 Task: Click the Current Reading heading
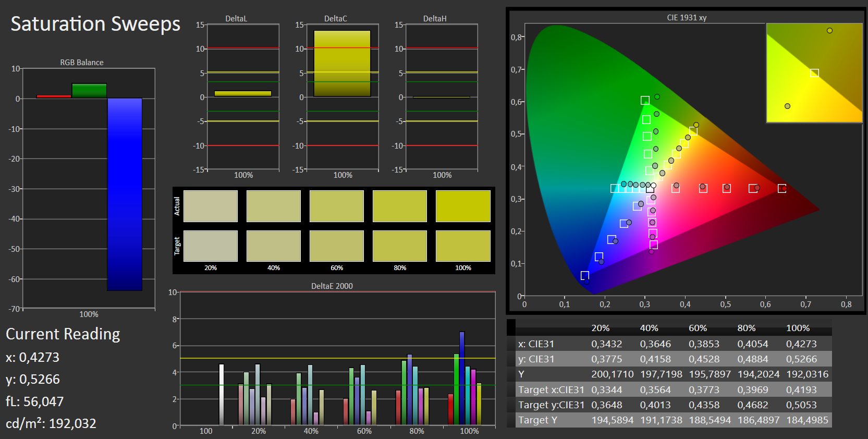(x=63, y=334)
